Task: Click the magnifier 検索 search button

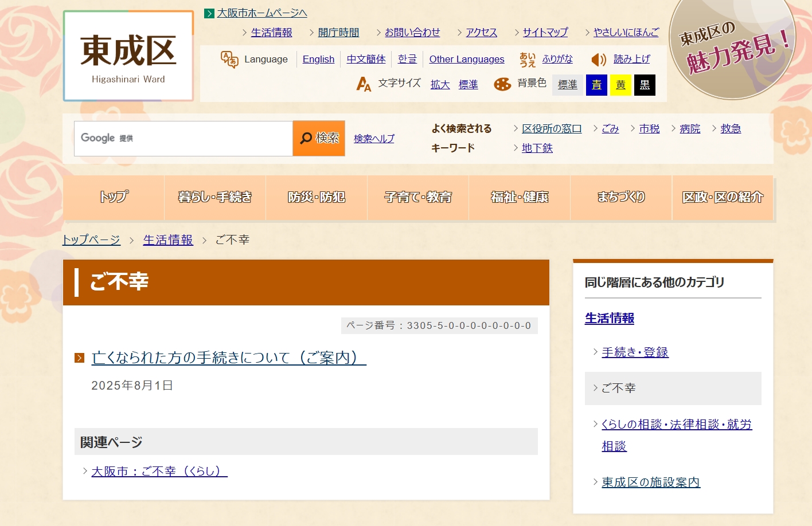Action: 319,138
